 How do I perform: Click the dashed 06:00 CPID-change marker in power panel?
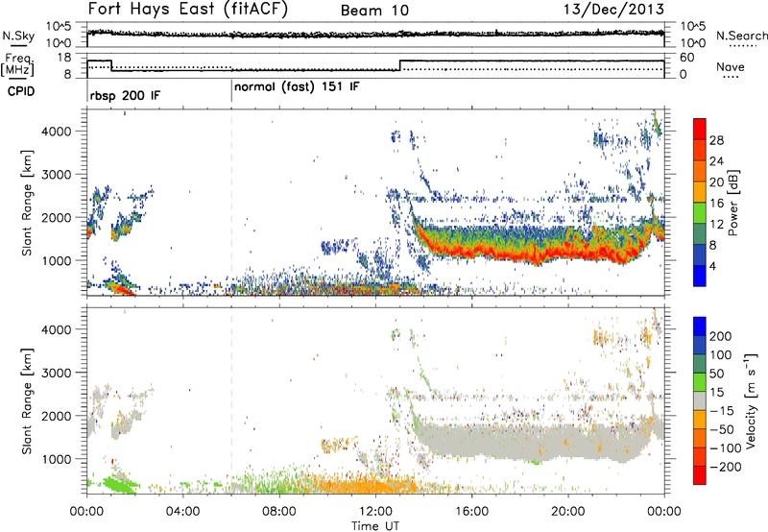coord(231,203)
